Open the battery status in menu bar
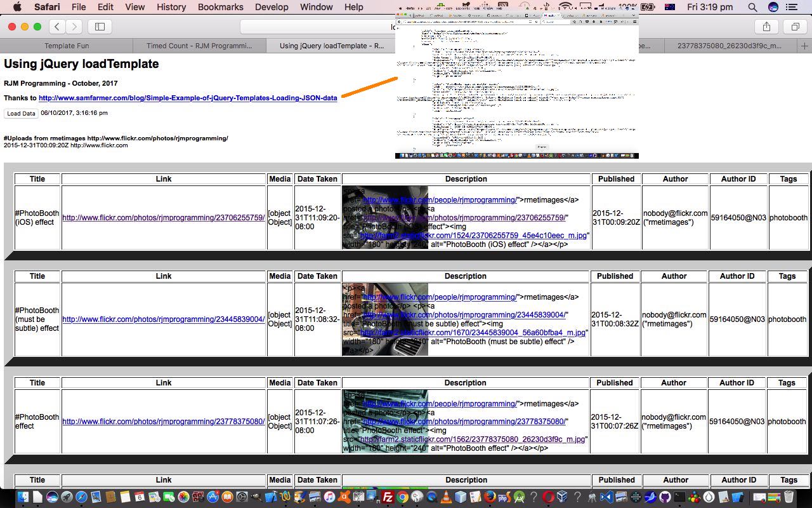 point(648,7)
